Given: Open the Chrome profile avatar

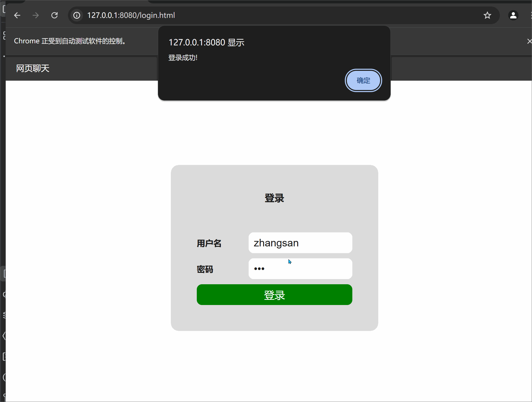Looking at the screenshot, I should click(513, 15).
